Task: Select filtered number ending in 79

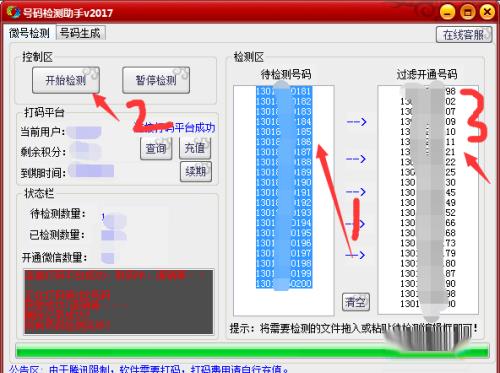Action: (428, 253)
